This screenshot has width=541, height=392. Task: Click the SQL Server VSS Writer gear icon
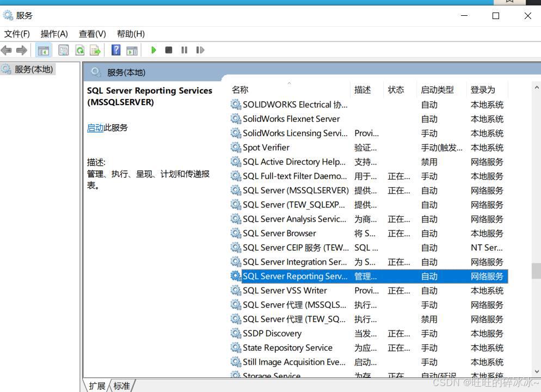tap(236, 291)
